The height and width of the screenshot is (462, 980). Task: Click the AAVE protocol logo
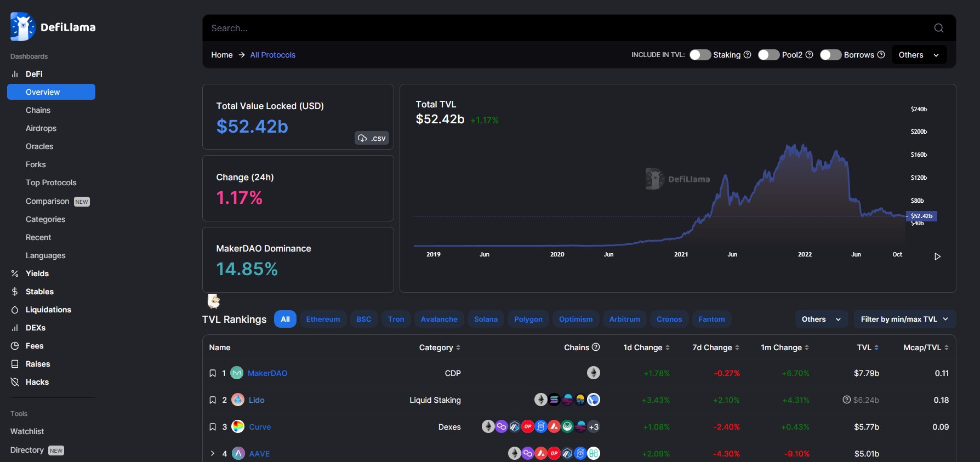coord(238,454)
